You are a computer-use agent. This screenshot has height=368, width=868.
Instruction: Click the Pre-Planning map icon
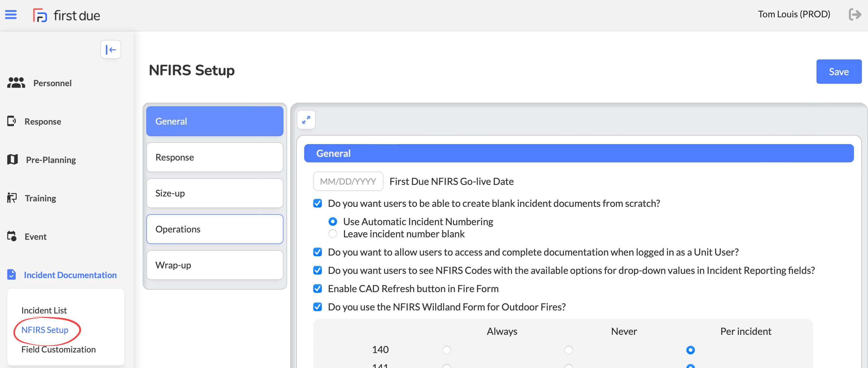tap(12, 159)
